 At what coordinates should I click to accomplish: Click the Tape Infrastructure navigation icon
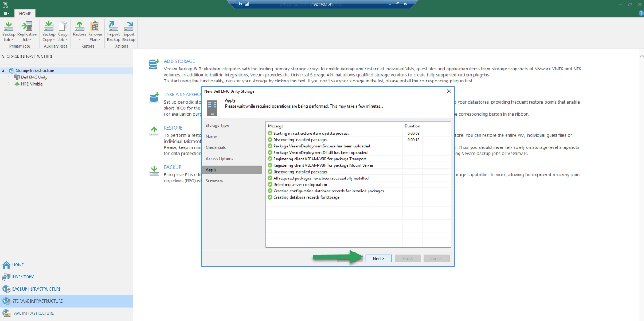pyautogui.click(x=6, y=313)
